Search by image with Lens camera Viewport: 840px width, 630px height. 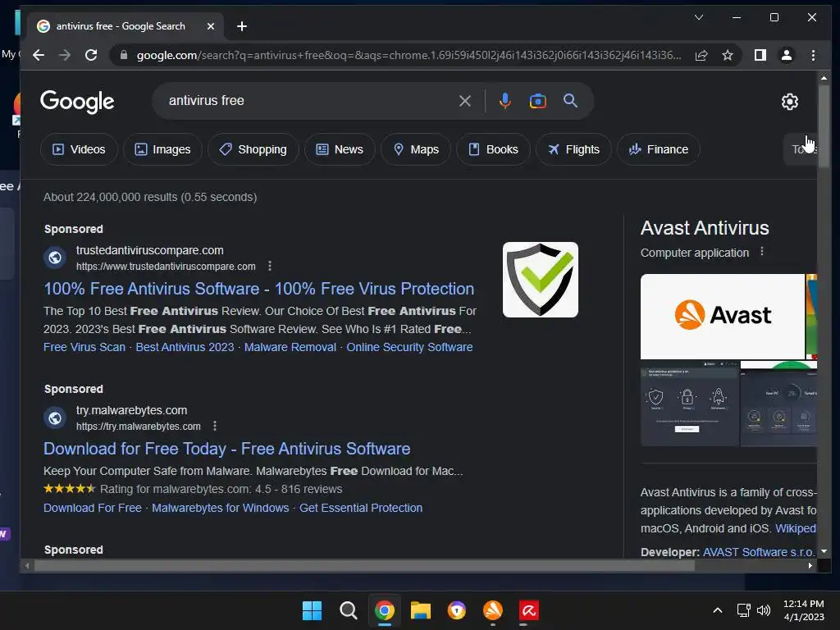(538, 101)
